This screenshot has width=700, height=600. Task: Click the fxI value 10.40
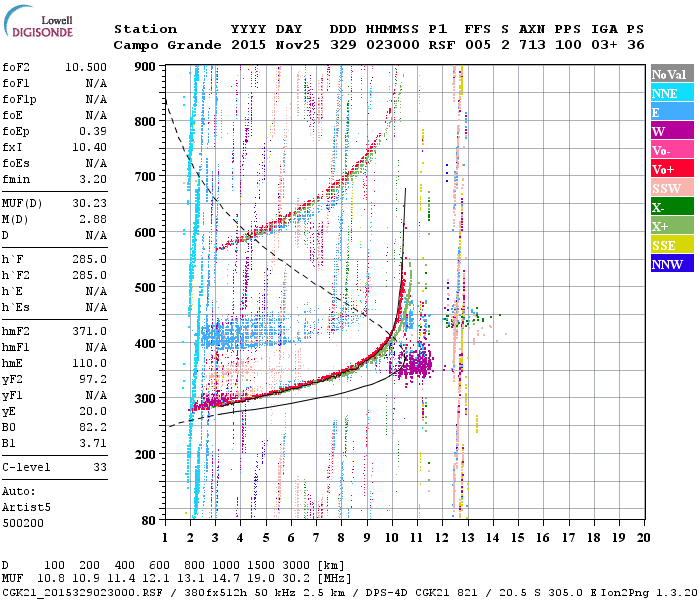(89, 147)
